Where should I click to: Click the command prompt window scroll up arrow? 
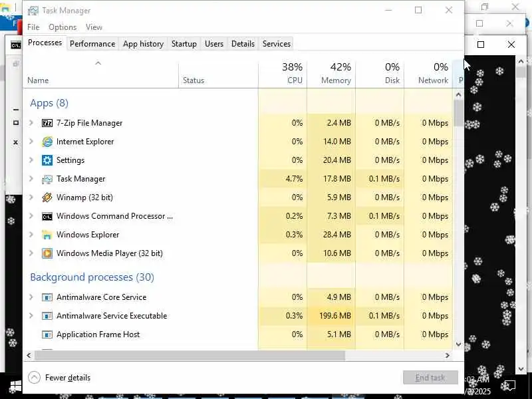pos(521,61)
